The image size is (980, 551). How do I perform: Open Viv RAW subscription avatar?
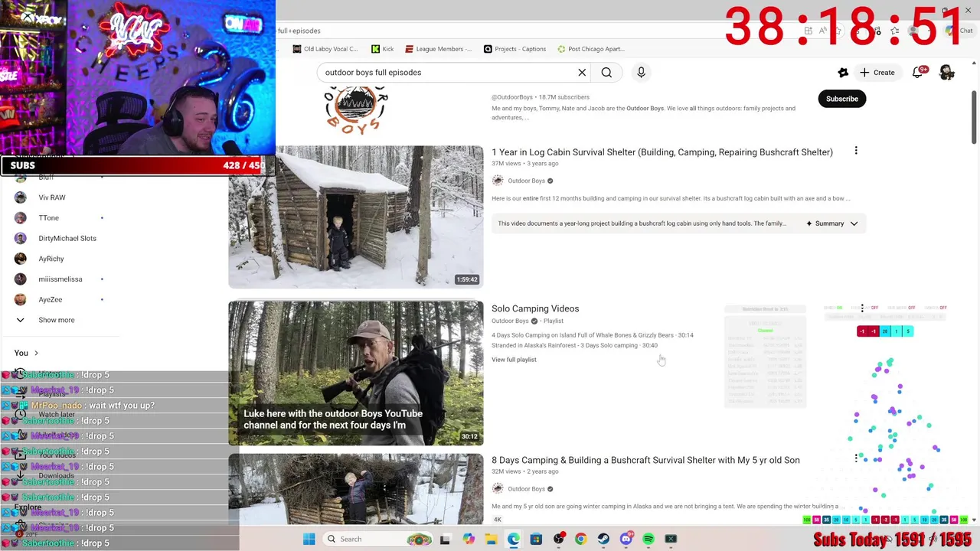[21, 197]
